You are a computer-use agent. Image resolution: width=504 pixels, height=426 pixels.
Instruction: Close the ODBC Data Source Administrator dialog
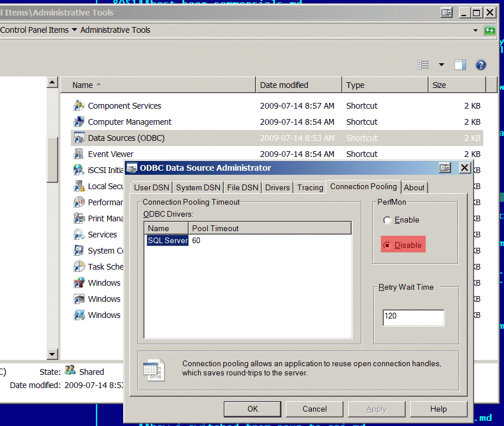click(464, 168)
